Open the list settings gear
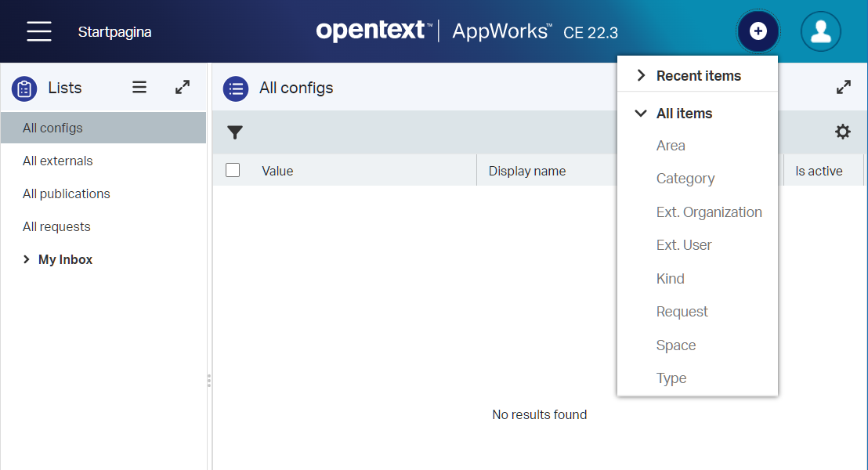 click(842, 132)
